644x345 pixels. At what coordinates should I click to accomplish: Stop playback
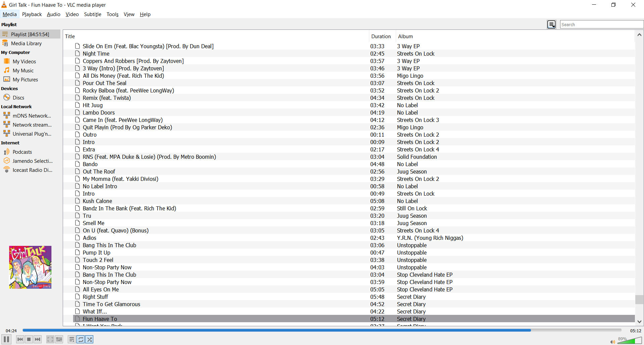tap(29, 339)
